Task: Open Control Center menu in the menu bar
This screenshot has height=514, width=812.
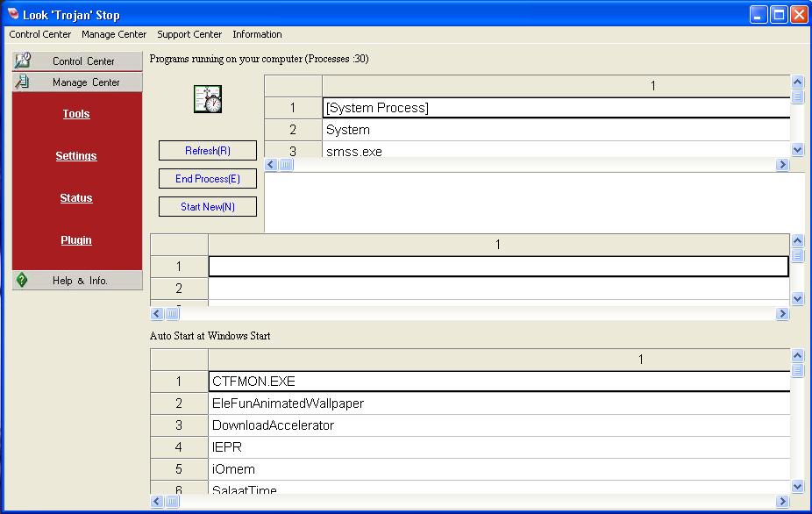Action: (x=39, y=34)
